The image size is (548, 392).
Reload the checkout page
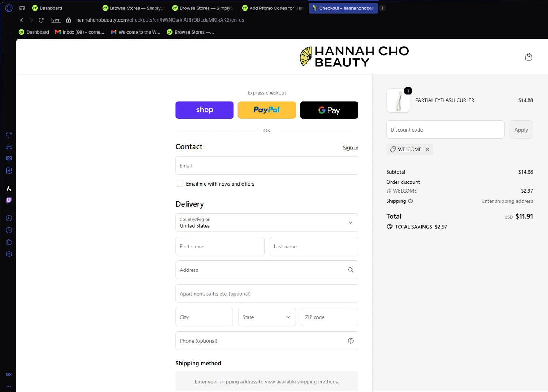pos(41,20)
